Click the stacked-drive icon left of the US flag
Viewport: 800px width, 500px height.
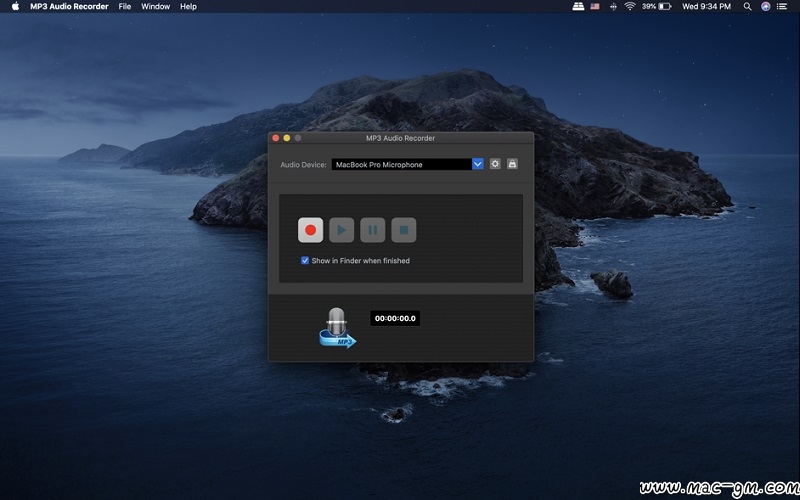click(x=578, y=7)
